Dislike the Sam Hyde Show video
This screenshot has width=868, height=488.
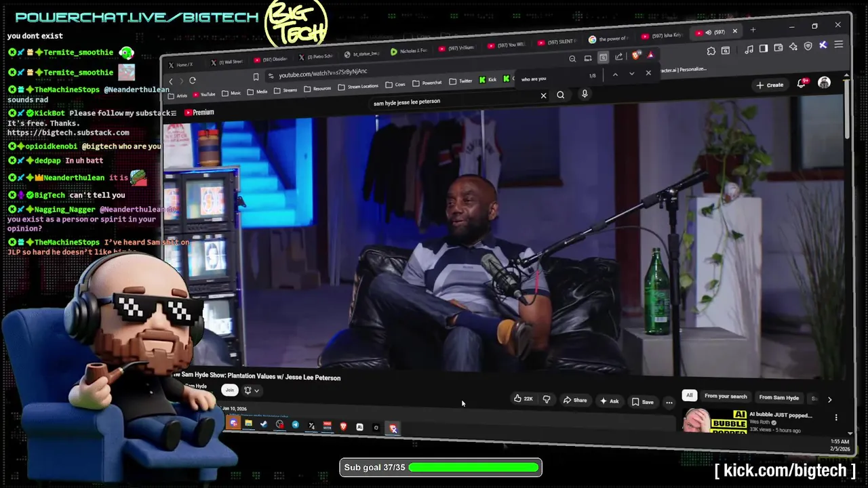pos(547,399)
